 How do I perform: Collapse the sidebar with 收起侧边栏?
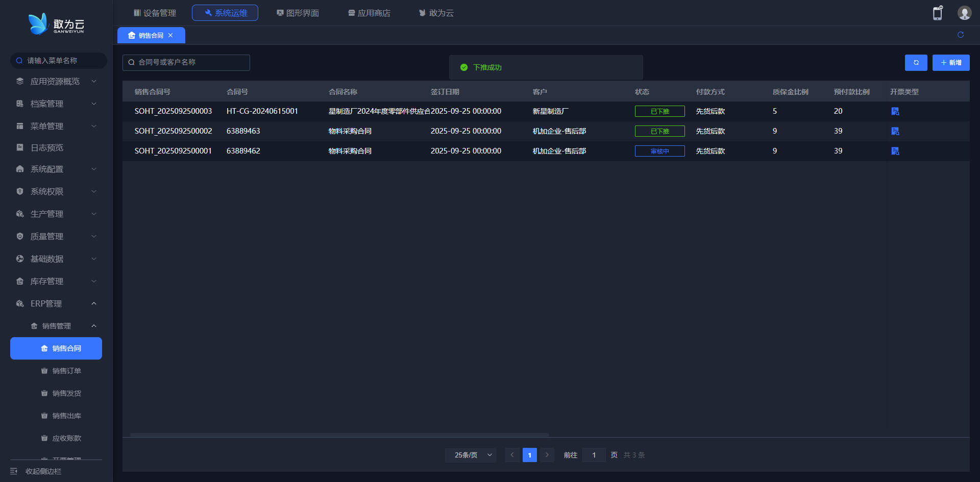point(43,471)
